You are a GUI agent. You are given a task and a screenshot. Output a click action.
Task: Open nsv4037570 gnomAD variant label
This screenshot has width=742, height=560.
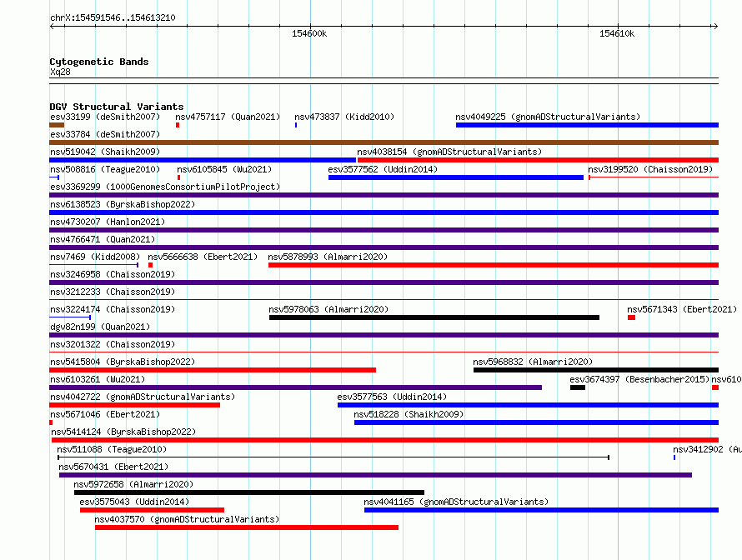(187, 519)
